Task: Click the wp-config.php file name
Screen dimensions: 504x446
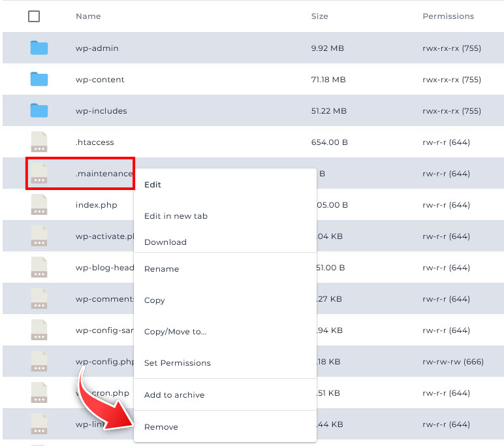Action: 105,361
